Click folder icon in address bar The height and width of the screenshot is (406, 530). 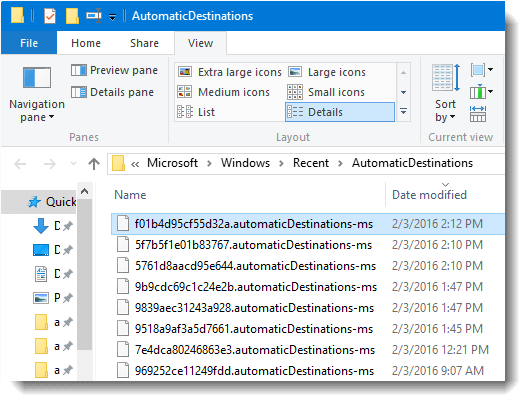pos(118,163)
